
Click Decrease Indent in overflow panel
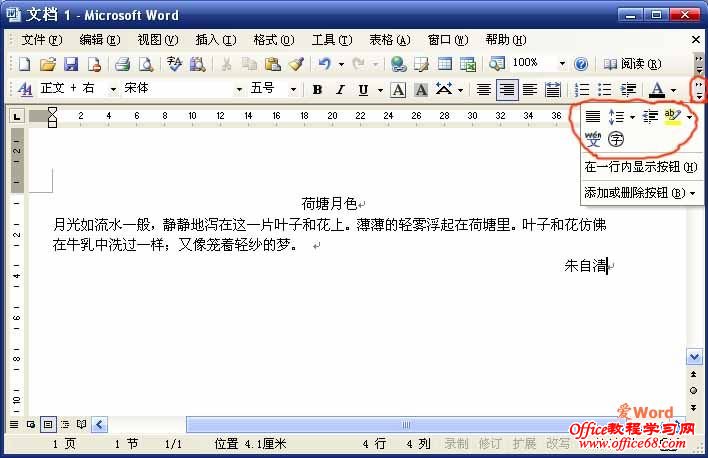(x=650, y=117)
